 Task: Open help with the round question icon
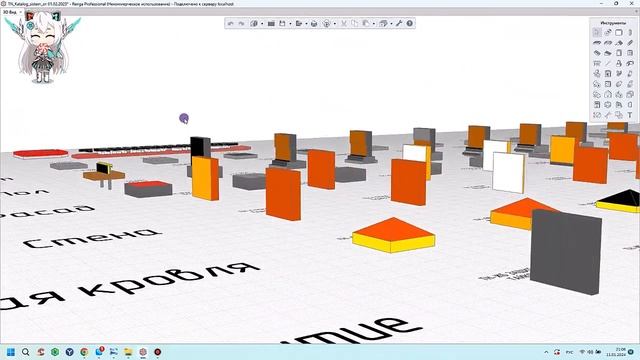click(x=409, y=24)
